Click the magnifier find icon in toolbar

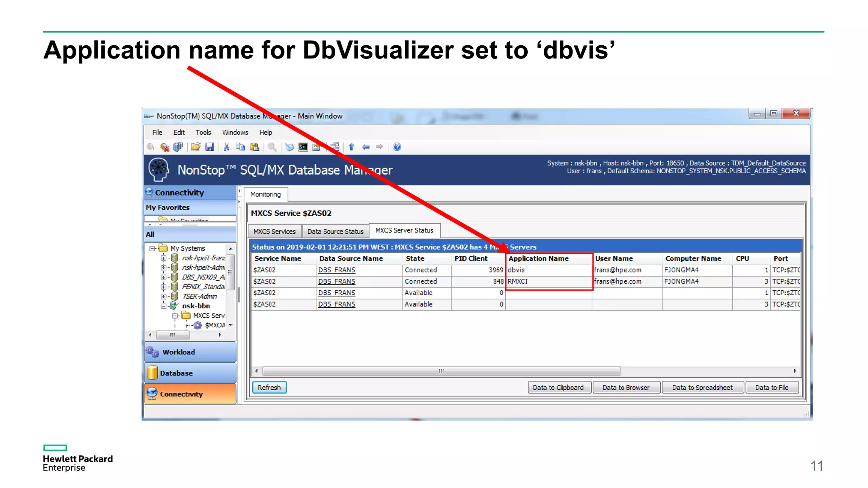coord(273,147)
